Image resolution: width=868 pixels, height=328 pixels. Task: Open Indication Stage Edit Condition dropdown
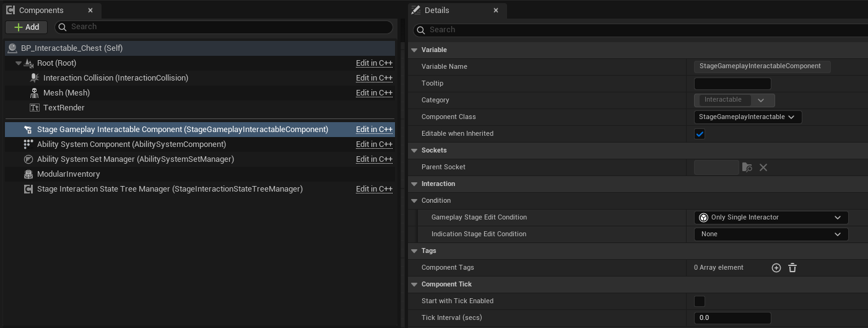(x=771, y=234)
